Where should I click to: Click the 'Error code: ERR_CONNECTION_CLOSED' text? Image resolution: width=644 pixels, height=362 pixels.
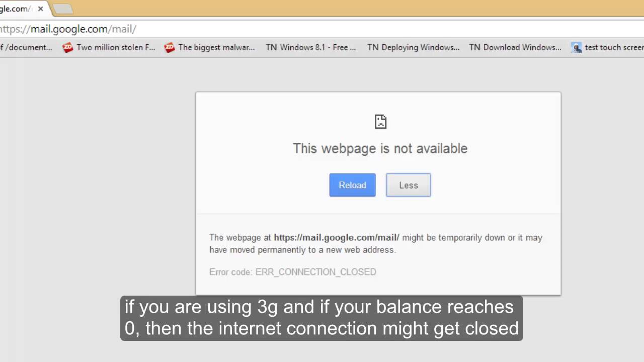tap(293, 272)
